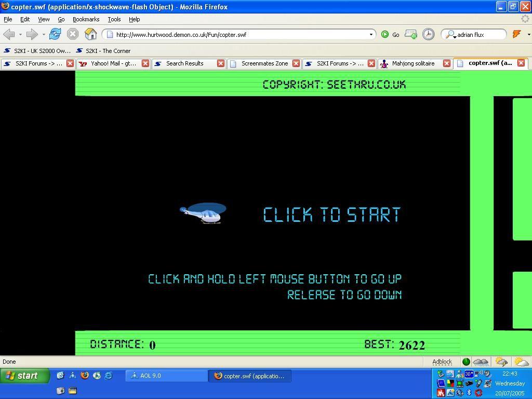Viewport: 532px width, 399px height.
Task: Expand the search engine selector dropdown
Action: [451, 35]
